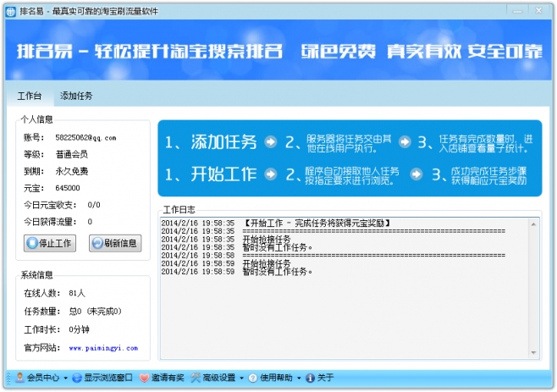Expand the 使用帮助 dropdown arrow
Screen dimensions: 557x392
(299, 378)
